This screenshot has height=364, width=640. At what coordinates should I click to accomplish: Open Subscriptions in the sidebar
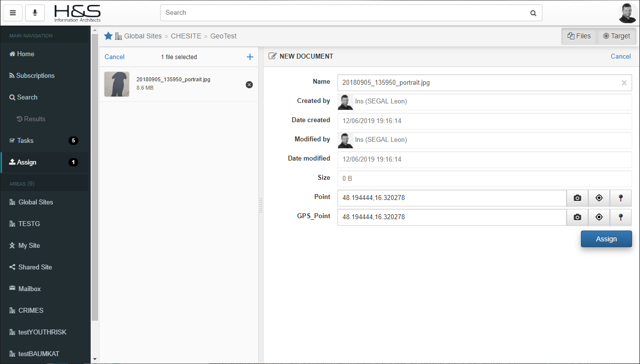(x=35, y=75)
